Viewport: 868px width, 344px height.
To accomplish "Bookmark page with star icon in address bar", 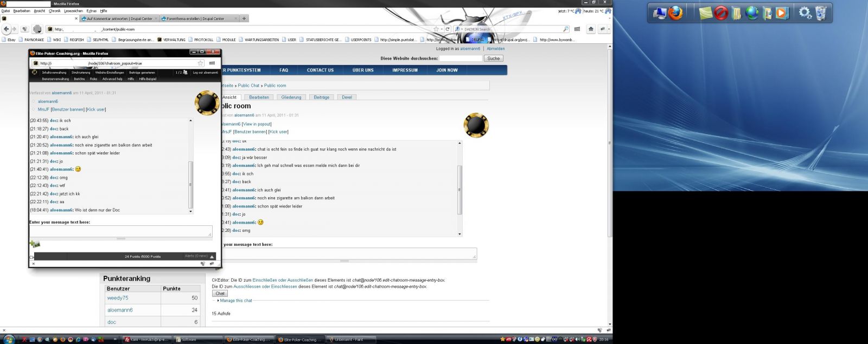I will (x=436, y=29).
